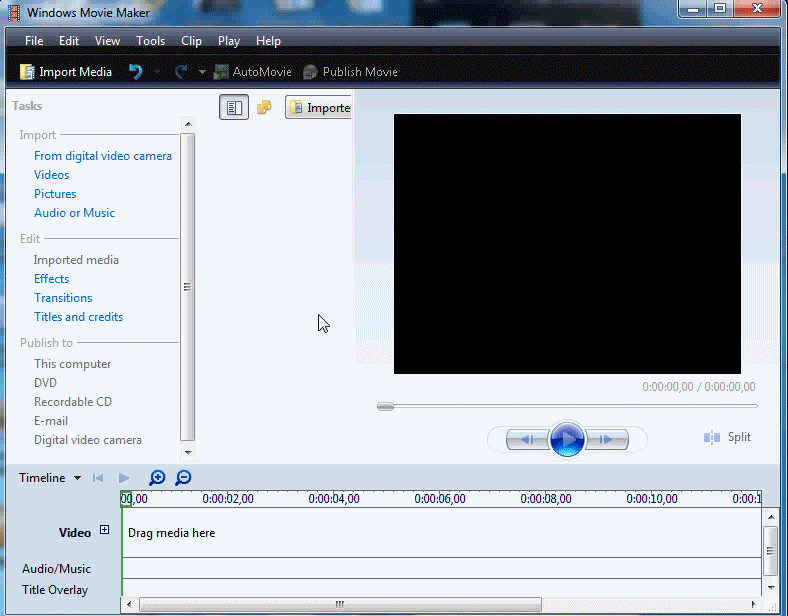Open Titles and credits link
The image size is (788, 616).
pyautogui.click(x=78, y=317)
